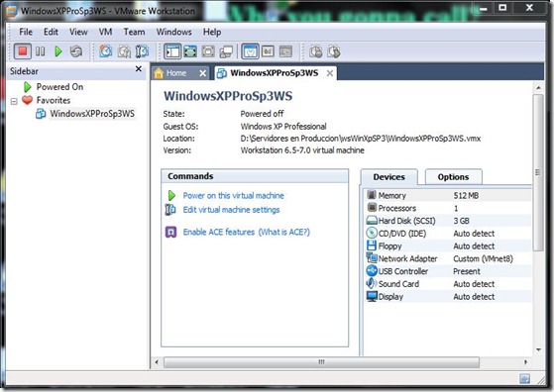
Task: Click the Reset virtual machine toolbar icon
Action: click(76, 51)
